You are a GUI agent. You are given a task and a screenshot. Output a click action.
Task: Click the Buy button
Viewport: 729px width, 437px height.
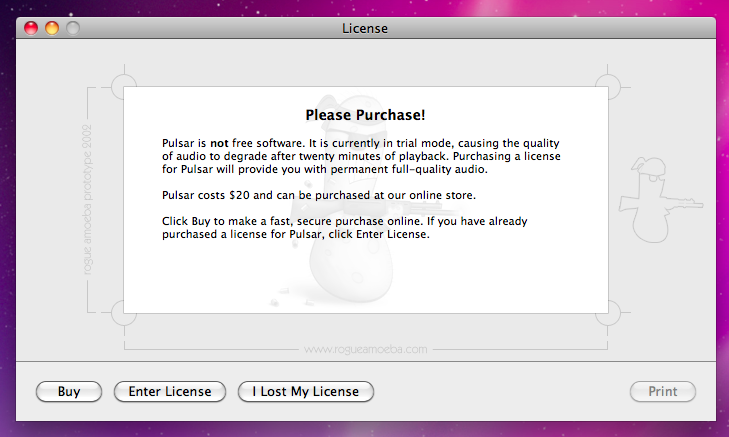(69, 391)
